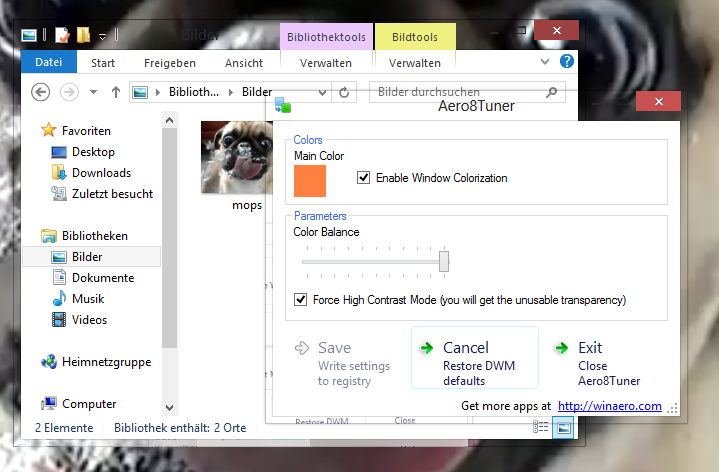Open the quick access toolbar customize dropdown
Image resolution: width=719 pixels, height=472 pixels.
103,36
